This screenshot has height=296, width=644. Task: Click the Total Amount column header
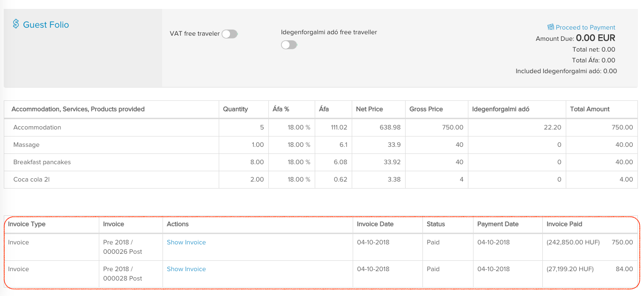pos(590,109)
